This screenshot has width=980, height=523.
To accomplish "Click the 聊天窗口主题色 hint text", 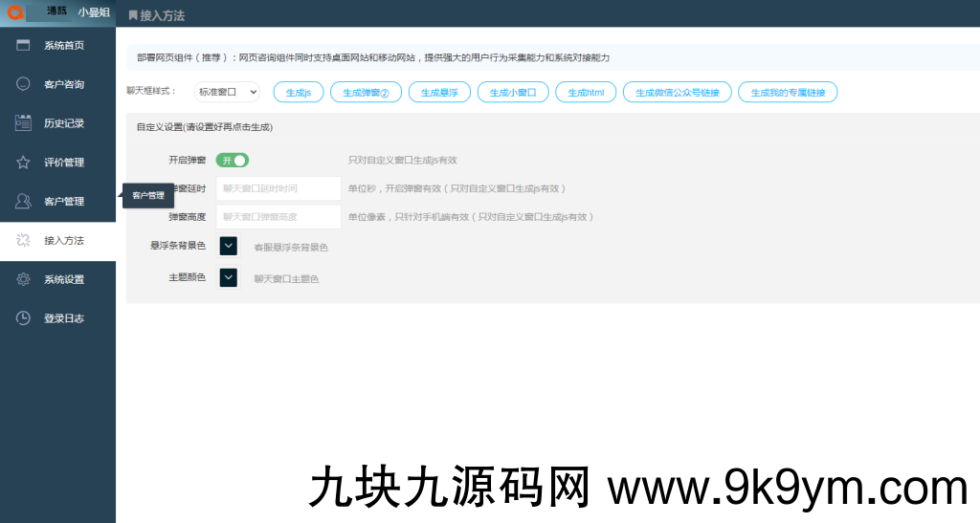I will pyautogui.click(x=286, y=279).
